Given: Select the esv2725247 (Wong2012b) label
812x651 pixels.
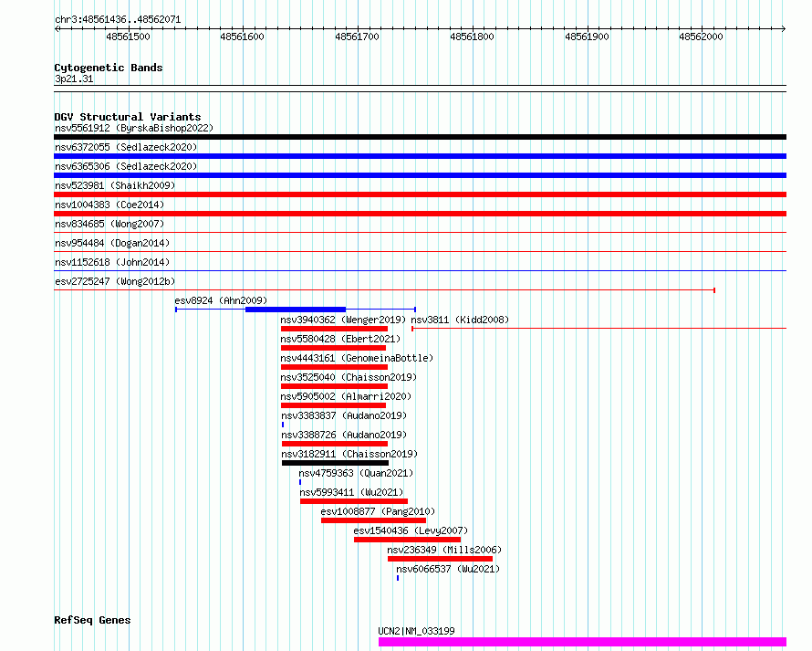Looking at the screenshot, I should click(x=115, y=281).
